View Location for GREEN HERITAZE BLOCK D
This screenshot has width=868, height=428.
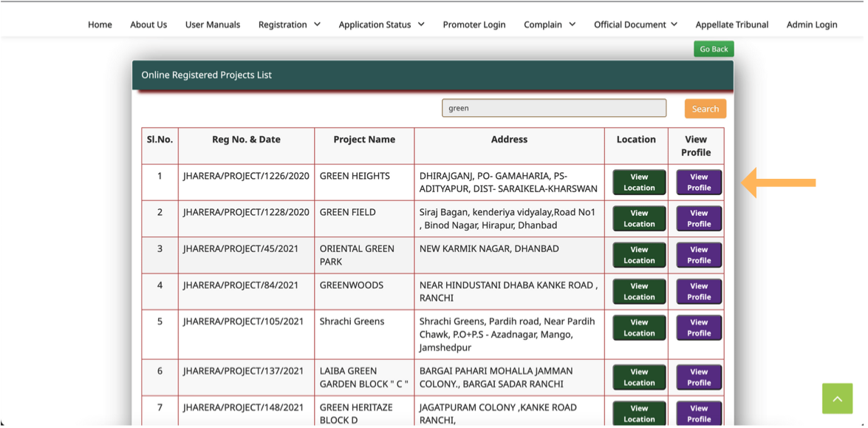(639, 414)
